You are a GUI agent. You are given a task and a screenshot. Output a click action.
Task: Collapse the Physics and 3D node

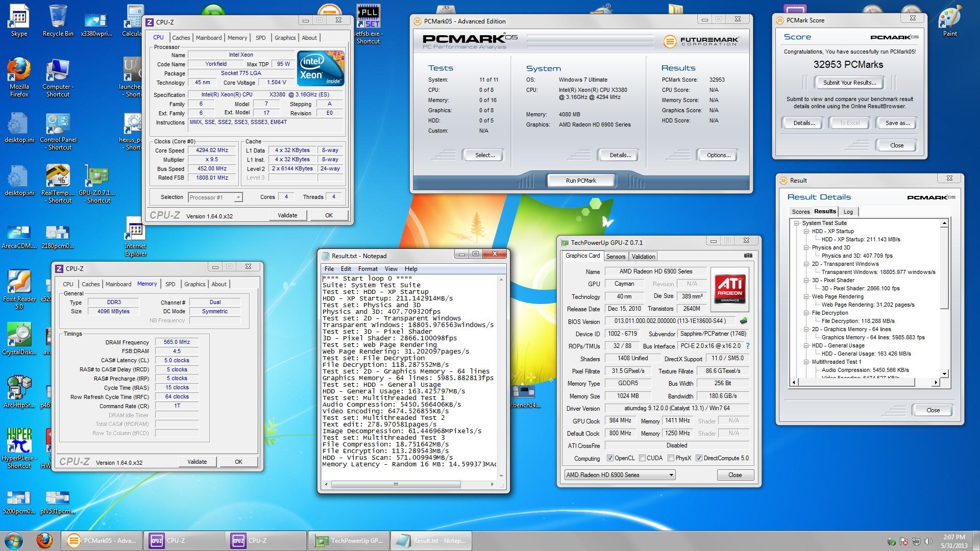pyautogui.click(x=806, y=247)
